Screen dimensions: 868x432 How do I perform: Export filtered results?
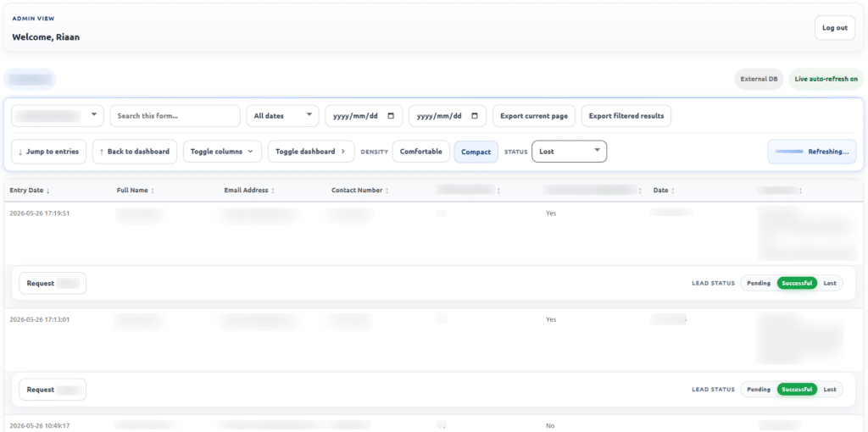tap(626, 116)
